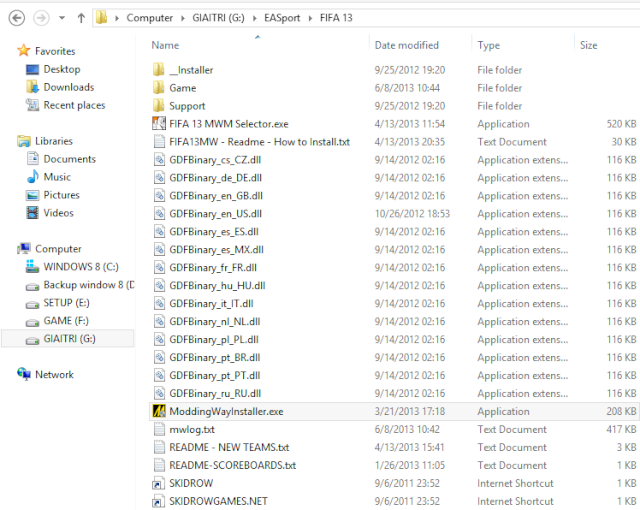Sort files by the Size column header
The height and width of the screenshot is (510, 640).
pos(589,45)
